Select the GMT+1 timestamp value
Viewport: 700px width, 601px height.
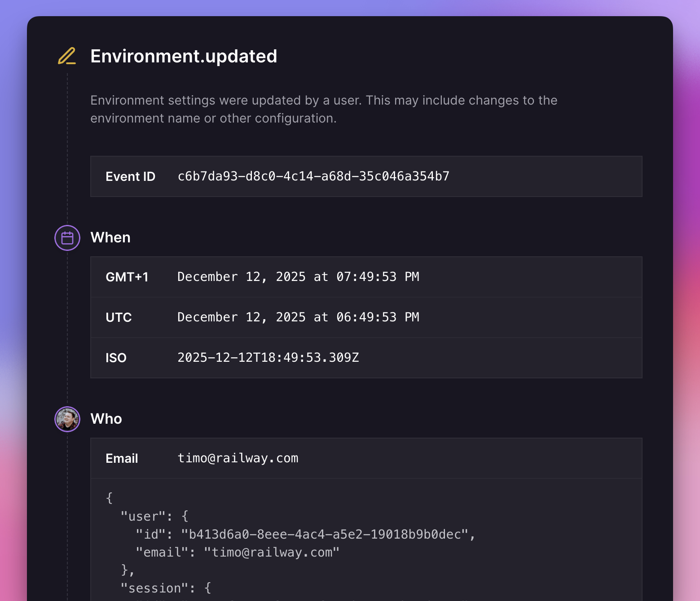[x=298, y=277]
